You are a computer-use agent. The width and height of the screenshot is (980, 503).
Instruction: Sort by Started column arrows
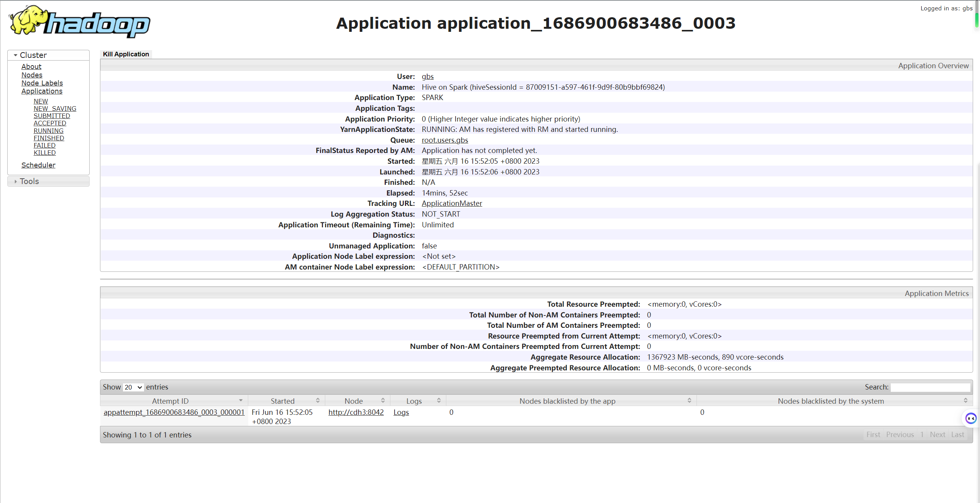[318, 400]
